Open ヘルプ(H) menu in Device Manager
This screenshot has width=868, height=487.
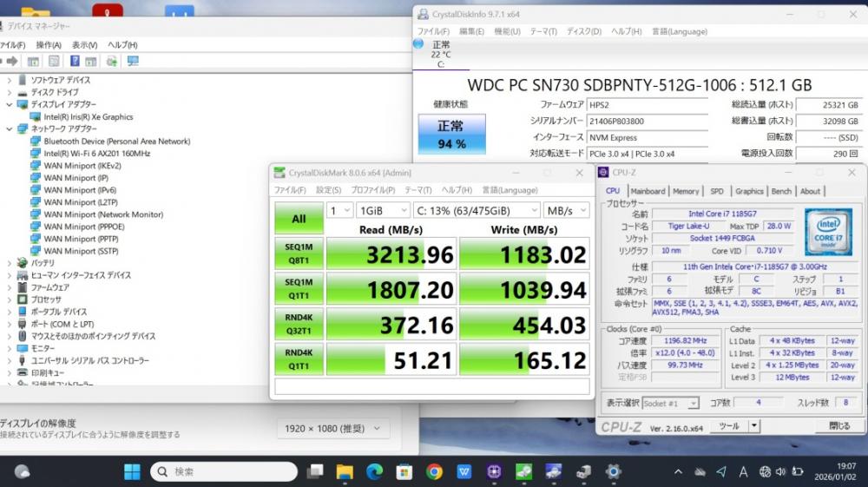point(122,45)
